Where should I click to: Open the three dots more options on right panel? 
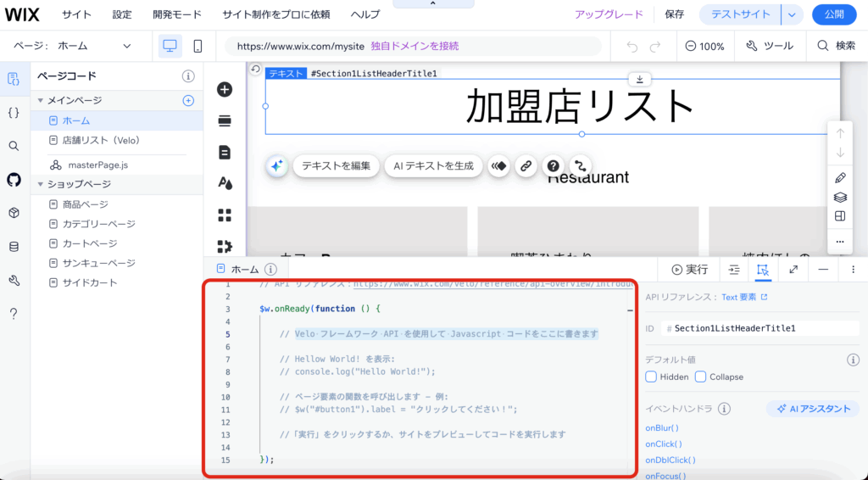point(840,242)
